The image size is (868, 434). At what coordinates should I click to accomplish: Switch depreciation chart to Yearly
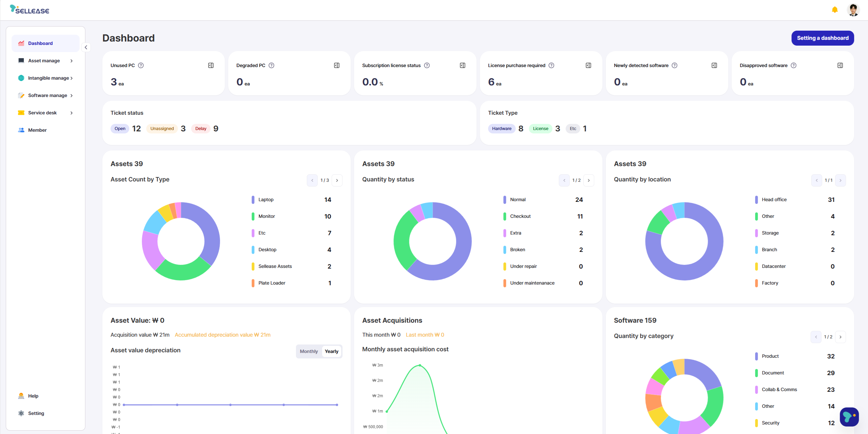tap(331, 351)
